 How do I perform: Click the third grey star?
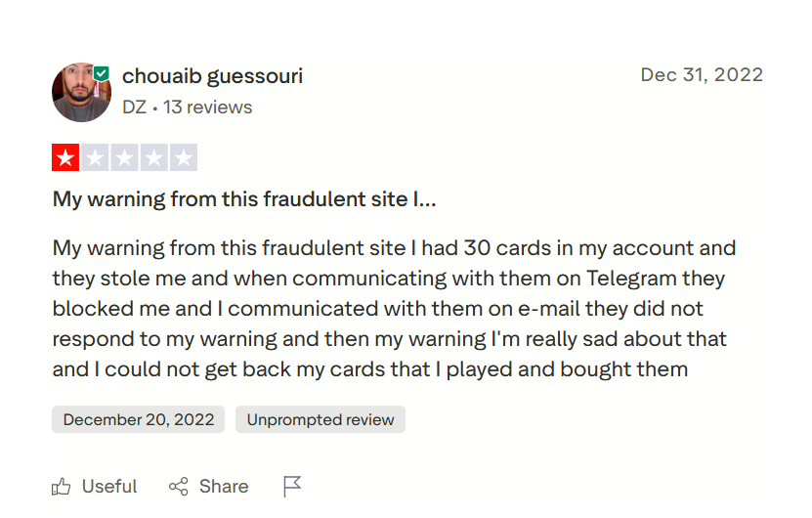tap(124, 158)
